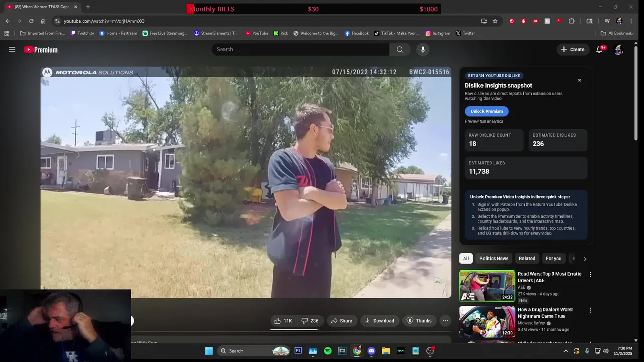Image resolution: width=644 pixels, height=362 pixels.
Task: Open the FaceBook bookmark
Action: tap(357, 33)
